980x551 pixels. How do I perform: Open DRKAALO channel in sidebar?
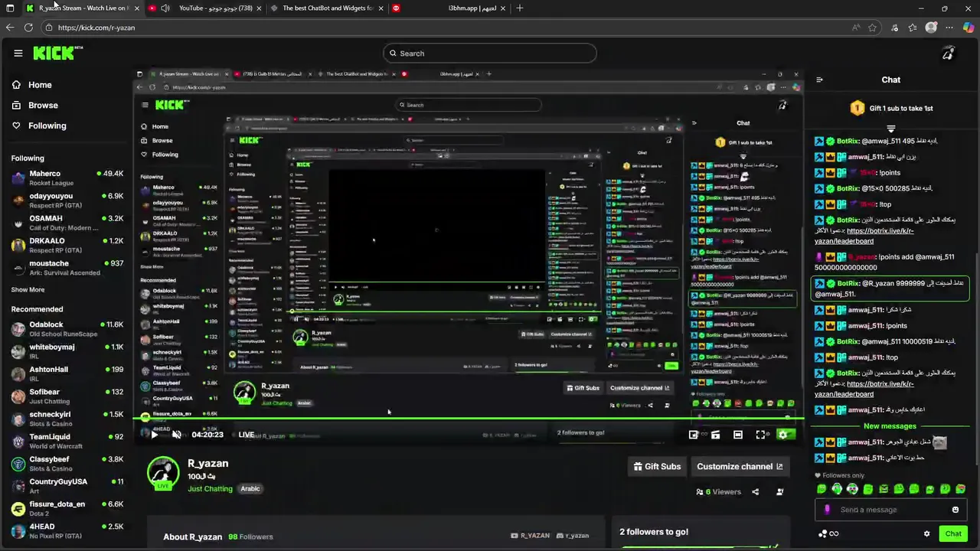pos(67,246)
